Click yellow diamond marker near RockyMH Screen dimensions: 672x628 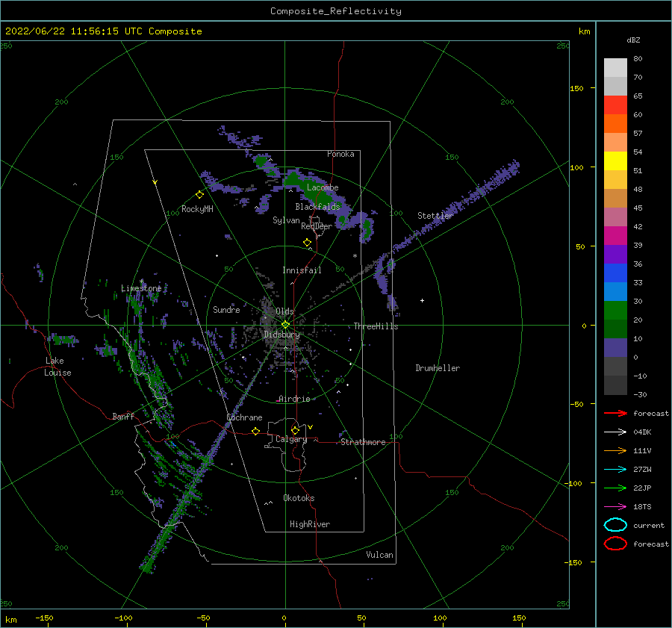pyautogui.click(x=199, y=195)
